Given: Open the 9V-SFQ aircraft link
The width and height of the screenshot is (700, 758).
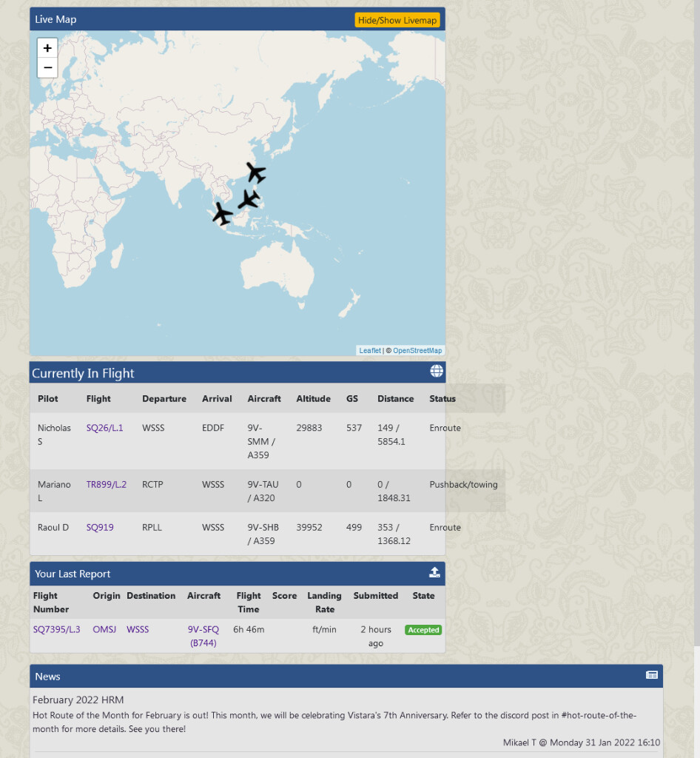Looking at the screenshot, I should point(203,630).
